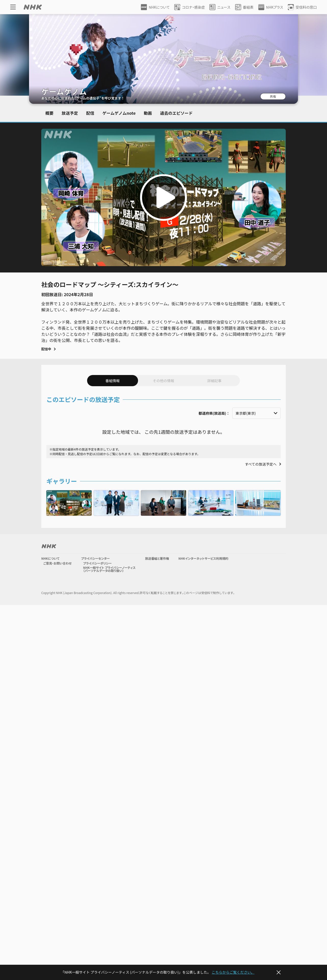Select the 概要 tab
The image size is (327, 980).
(49, 113)
